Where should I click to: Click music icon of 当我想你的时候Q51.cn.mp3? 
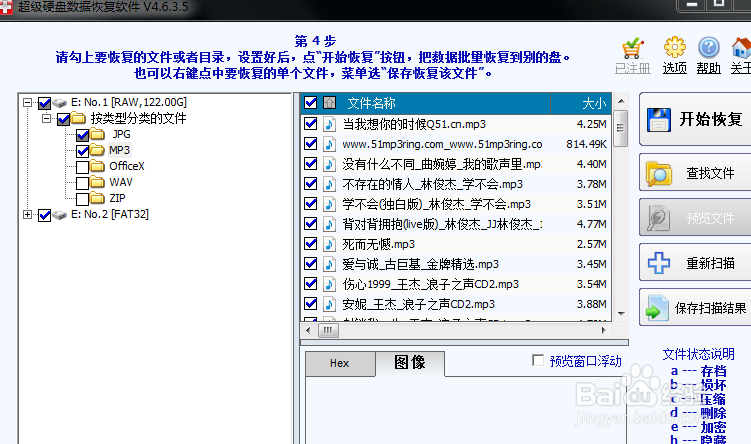(329, 124)
